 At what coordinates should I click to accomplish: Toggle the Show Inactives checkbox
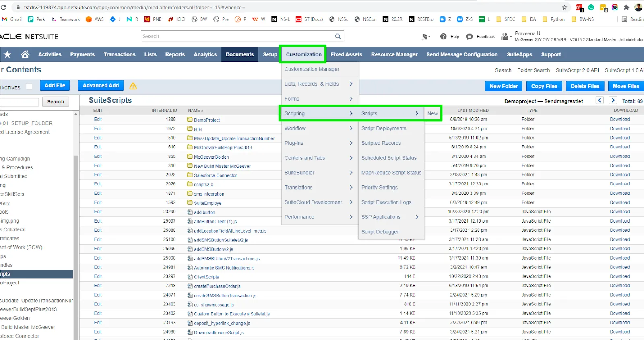click(29, 86)
